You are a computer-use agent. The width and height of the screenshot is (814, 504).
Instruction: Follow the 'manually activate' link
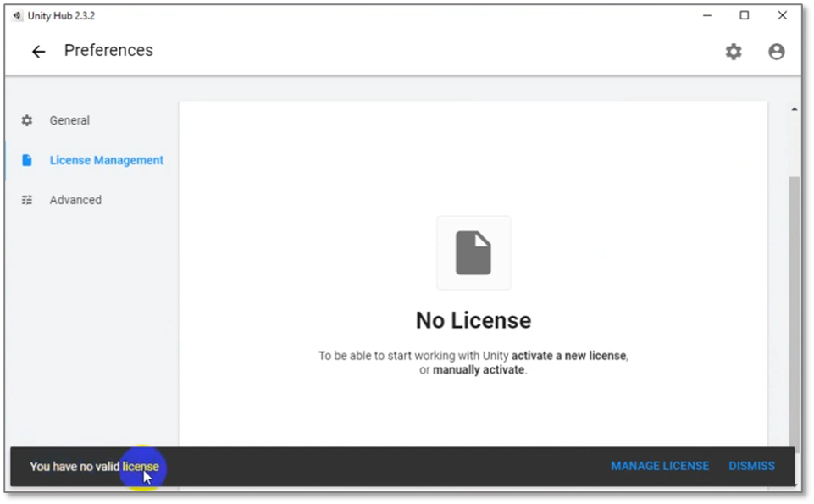tap(479, 370)
